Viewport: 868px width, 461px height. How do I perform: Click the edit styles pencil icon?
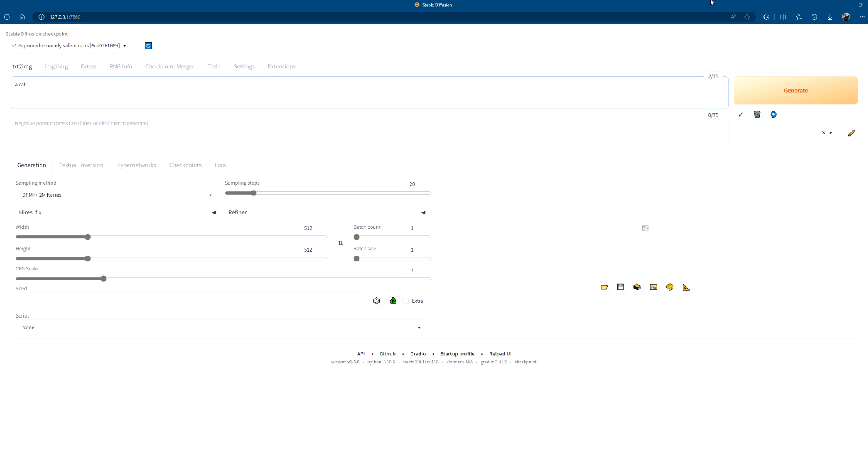[x=851, y=133]
